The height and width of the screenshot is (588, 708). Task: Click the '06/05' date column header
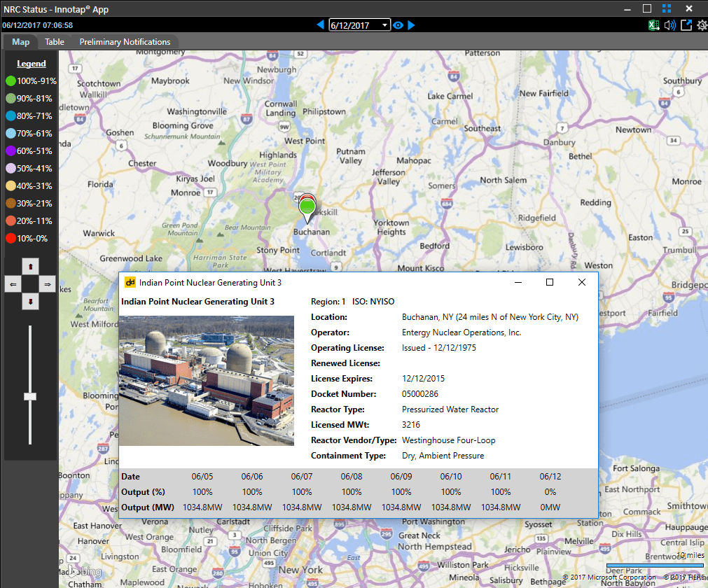[202, 477]
